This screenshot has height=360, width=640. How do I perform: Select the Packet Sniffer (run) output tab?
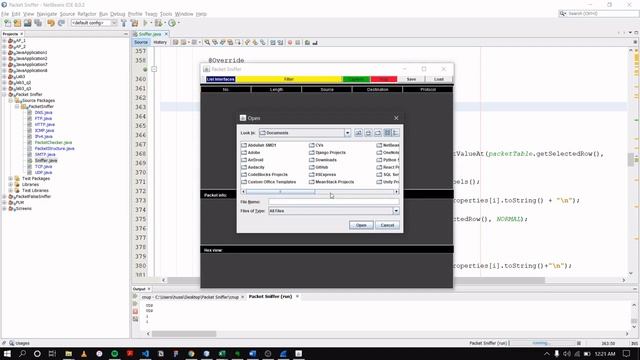coord(270,297)
